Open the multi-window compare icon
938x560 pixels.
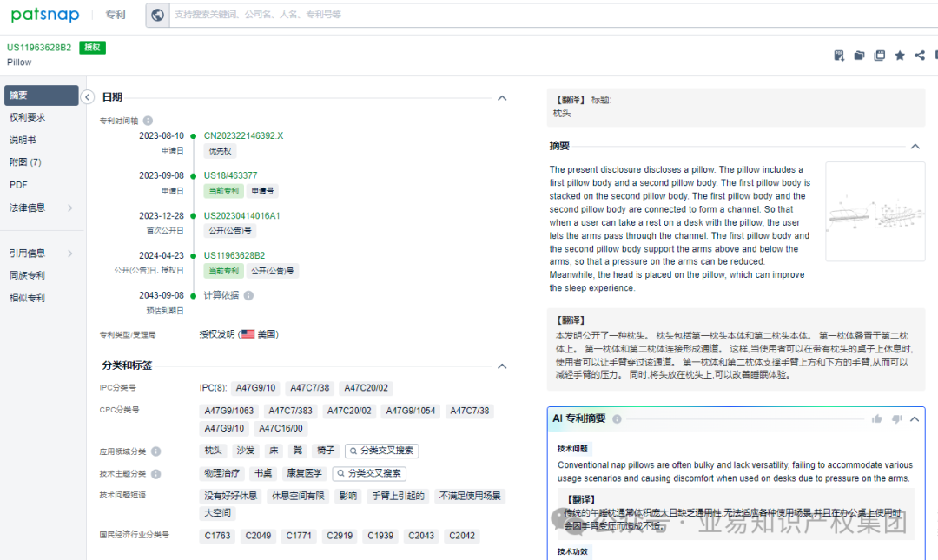pyautogui.click(x=879, y=55)
